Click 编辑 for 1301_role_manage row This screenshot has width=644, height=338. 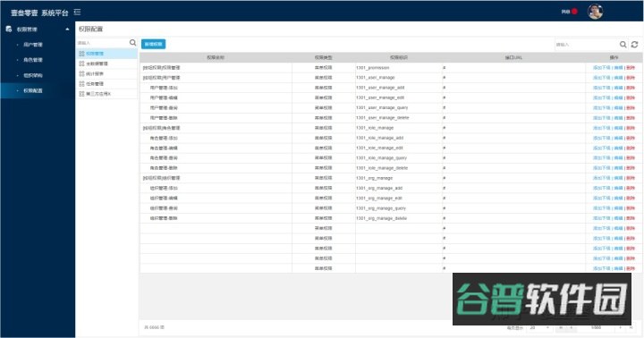(619, 128)
